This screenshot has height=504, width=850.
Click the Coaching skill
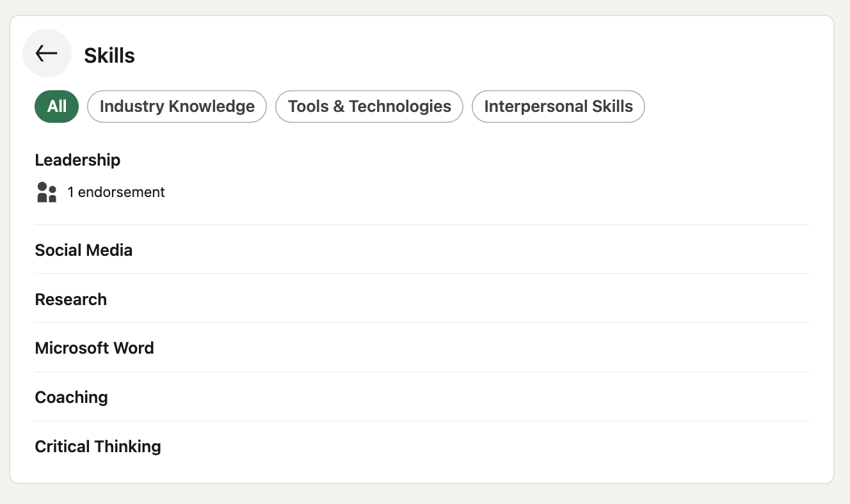(x=71, y=397)
